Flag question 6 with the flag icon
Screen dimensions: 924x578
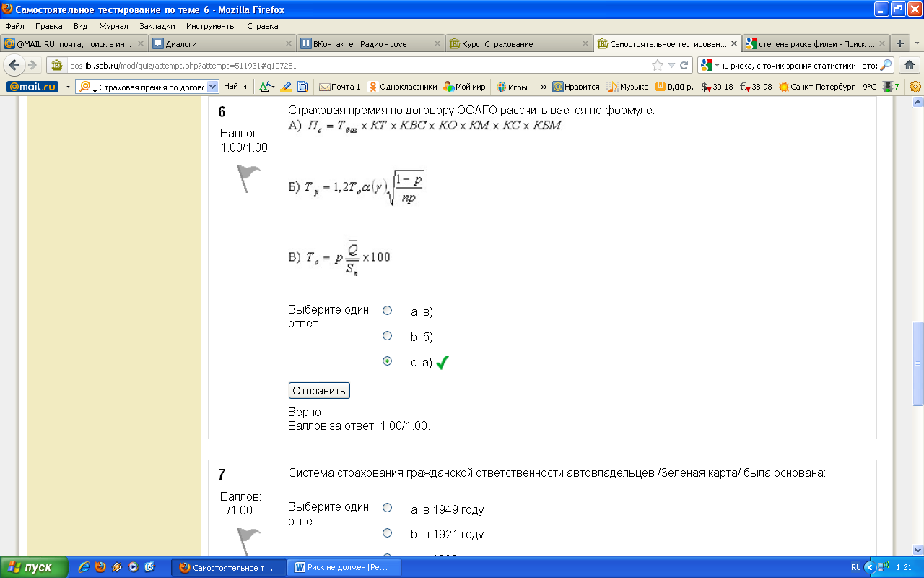click(249, 178)
